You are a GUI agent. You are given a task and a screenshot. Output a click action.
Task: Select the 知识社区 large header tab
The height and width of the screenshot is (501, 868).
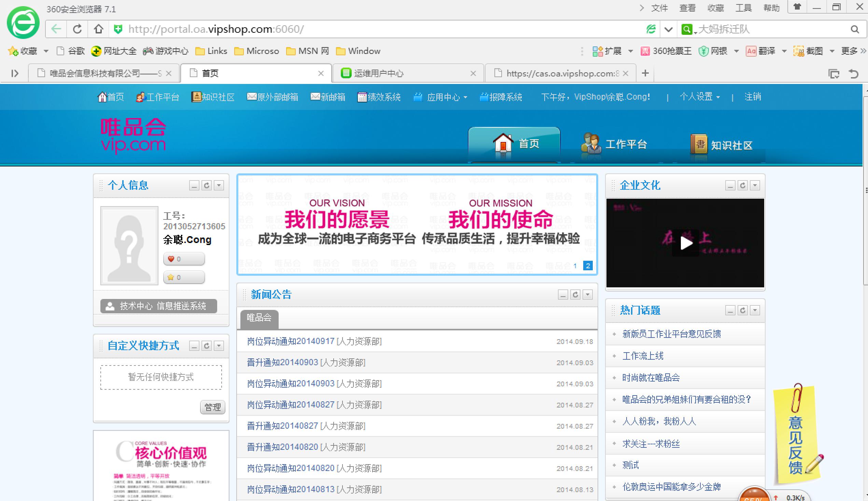(x=722, y=145)
